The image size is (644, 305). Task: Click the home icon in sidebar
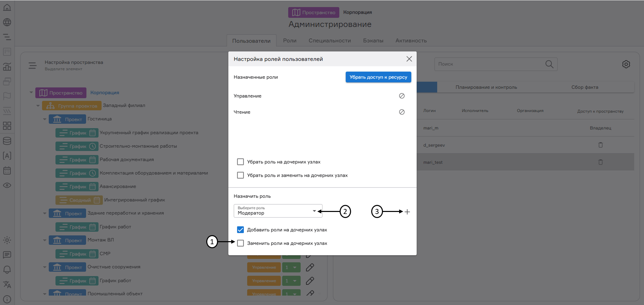click(7, 7)
